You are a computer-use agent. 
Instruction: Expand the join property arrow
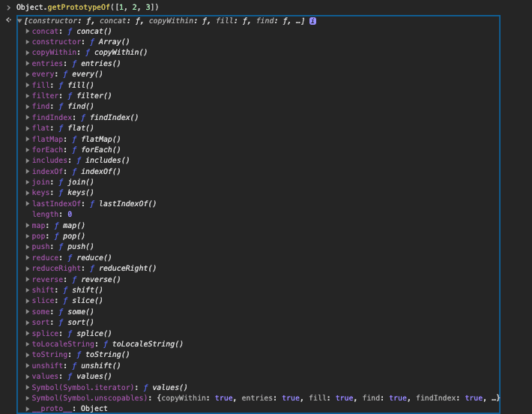coord(28,182)
